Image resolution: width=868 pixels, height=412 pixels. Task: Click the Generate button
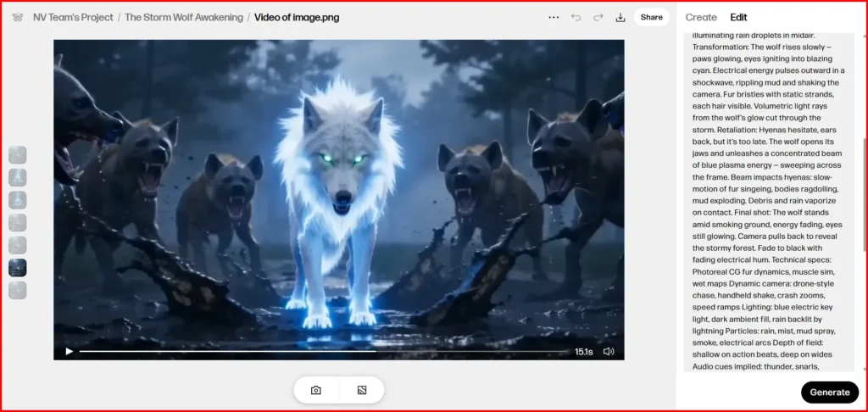(x=830, y=392)
